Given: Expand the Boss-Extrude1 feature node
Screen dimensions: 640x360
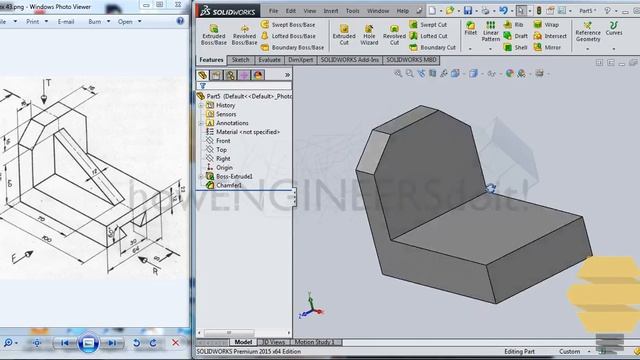Looking at the screenshot, I should coord(201,177).
